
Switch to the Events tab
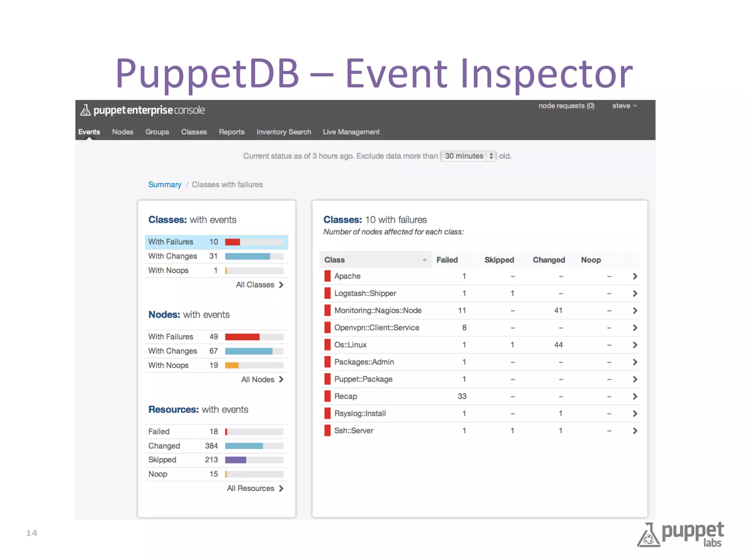[x=89, y=132]
